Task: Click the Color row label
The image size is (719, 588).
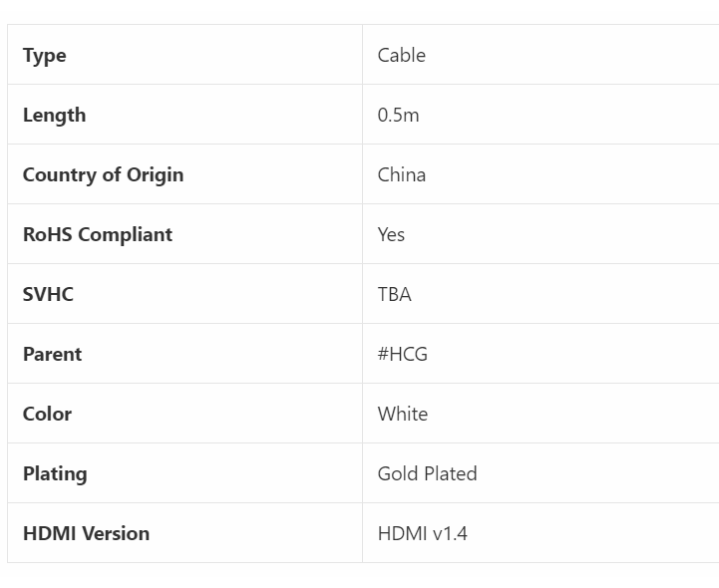Action: pyautogui.click(x=47, y=414)
